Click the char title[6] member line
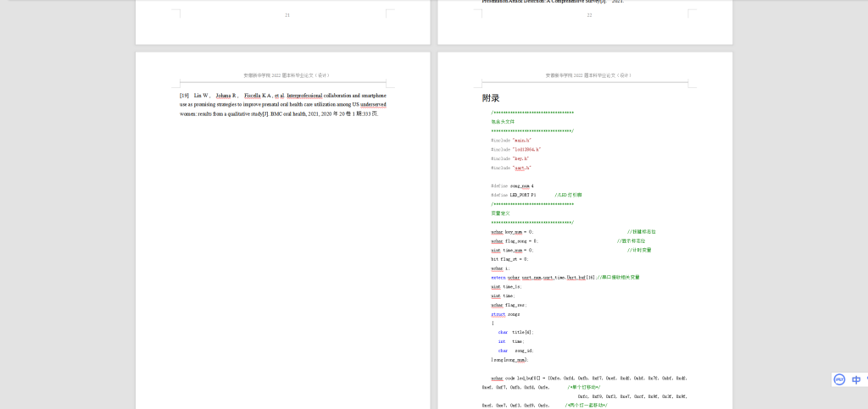 tap(515, 332)
